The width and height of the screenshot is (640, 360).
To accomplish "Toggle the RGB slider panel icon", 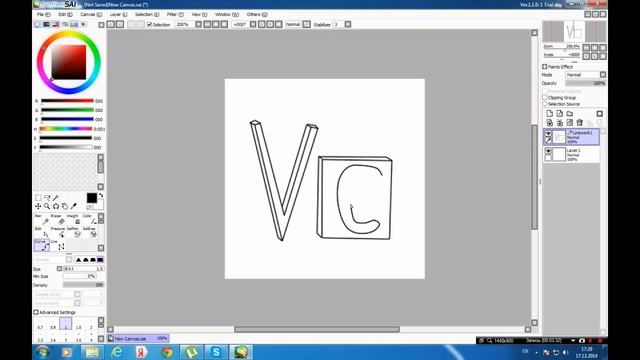I will coord(47,24).
